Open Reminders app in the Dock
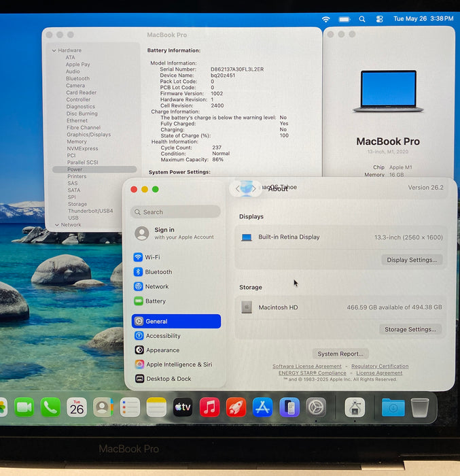The width and height of the screenshot is (460, 476). [130, 407]
